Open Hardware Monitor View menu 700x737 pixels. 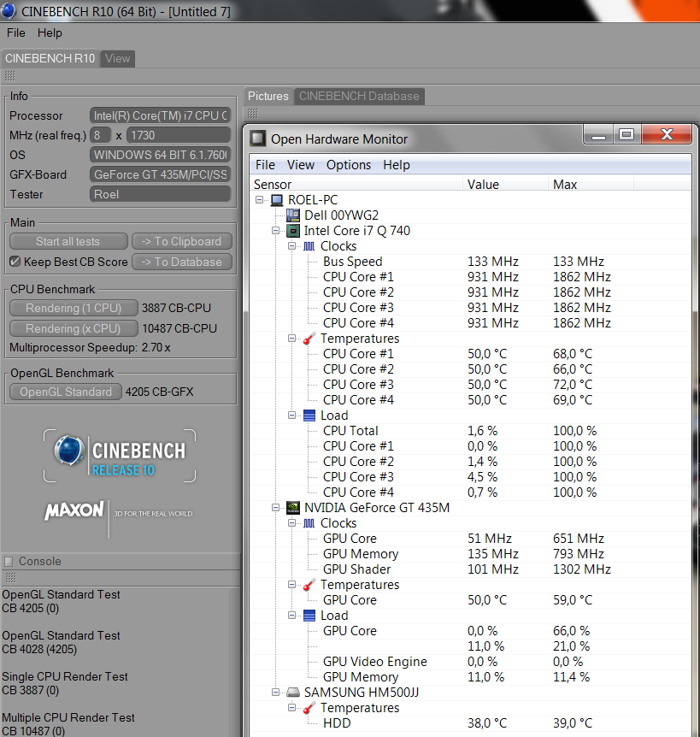pos(301,165)
